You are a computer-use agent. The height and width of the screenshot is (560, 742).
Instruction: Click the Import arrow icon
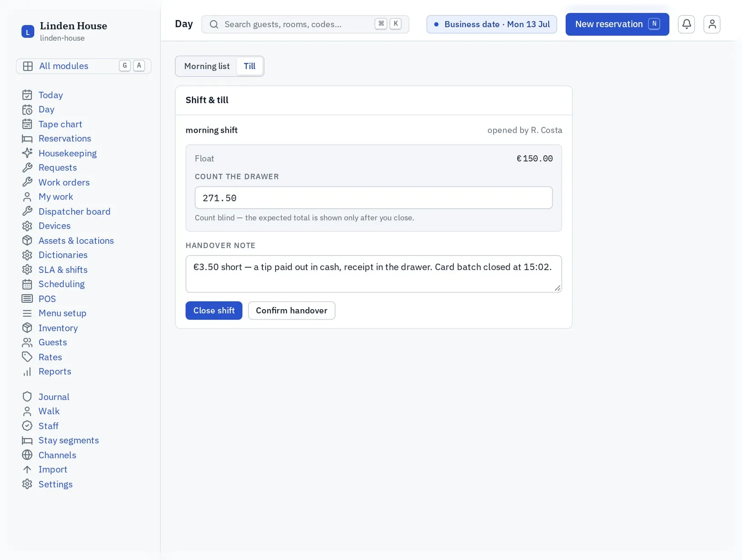point(27,470)
